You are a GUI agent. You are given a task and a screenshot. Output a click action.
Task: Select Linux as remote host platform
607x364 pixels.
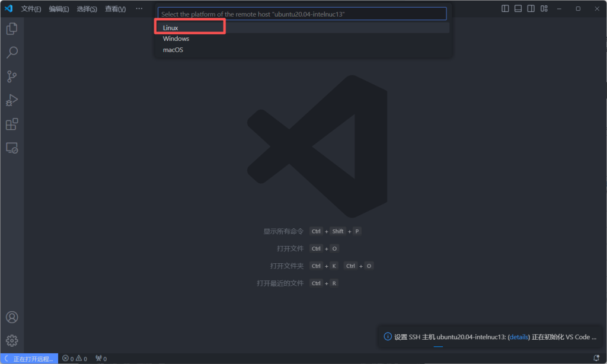(171, 28)
